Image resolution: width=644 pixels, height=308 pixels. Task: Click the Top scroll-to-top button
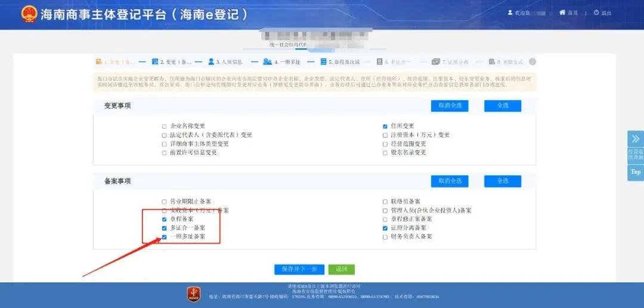(x=635, y=172)
